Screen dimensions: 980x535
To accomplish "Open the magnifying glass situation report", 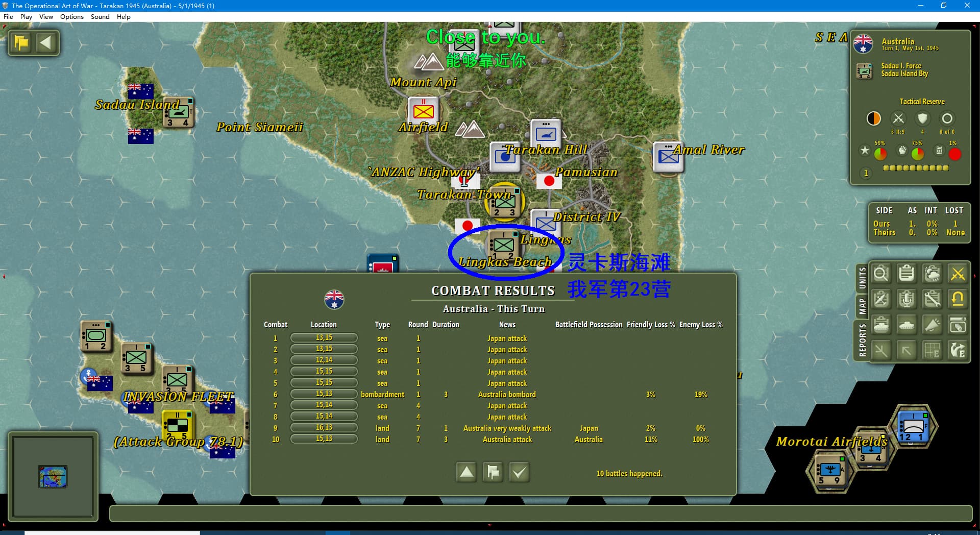I will click(x=881, y=274).
